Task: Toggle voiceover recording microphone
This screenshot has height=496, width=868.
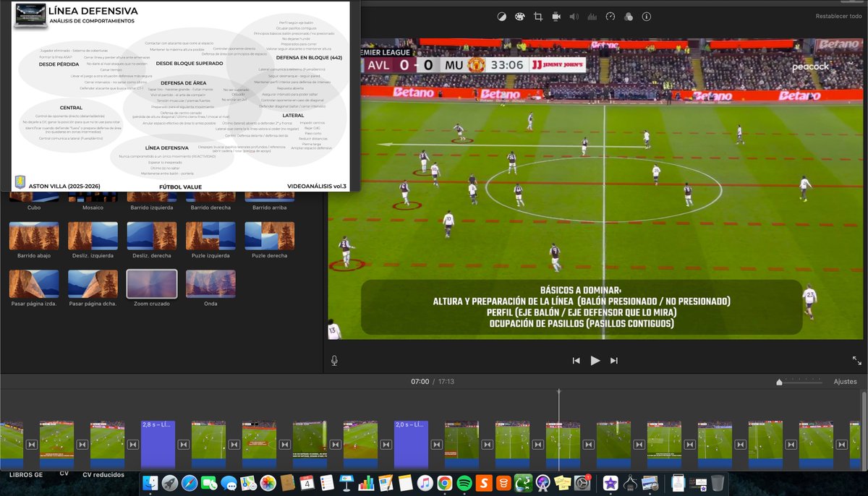Action: pyautogui.click(x=334, y=360)
